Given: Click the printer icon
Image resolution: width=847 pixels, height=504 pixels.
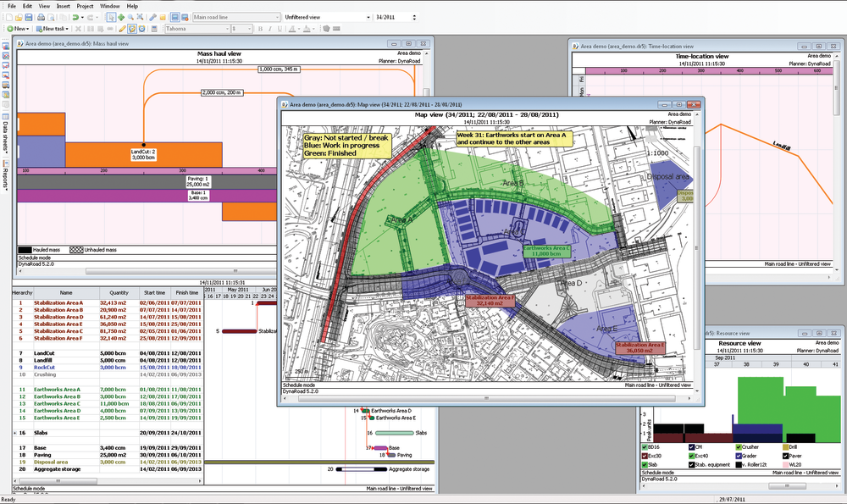Looking at the screenshot, I should (x=41, y=17).
